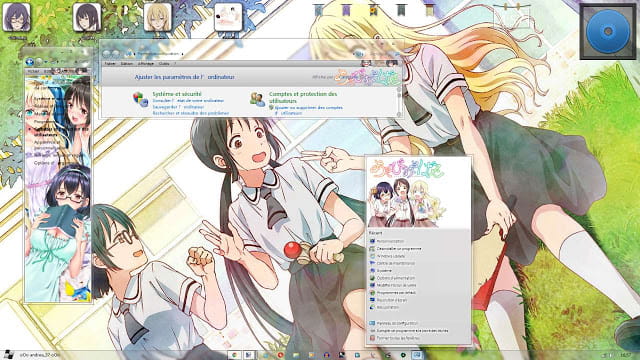Screen dimensions: 640x360
Task: Open 'Comptes et protection des utilisateurs'
Action: coord(303,97)
